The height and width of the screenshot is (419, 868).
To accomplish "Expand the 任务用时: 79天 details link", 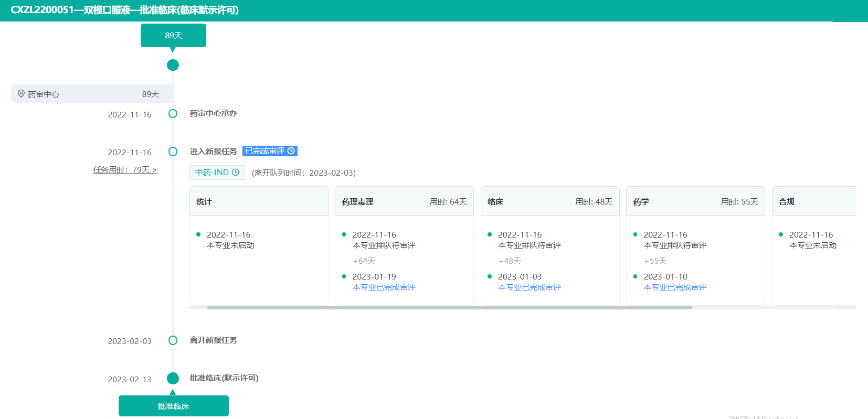I will [125, 170].
